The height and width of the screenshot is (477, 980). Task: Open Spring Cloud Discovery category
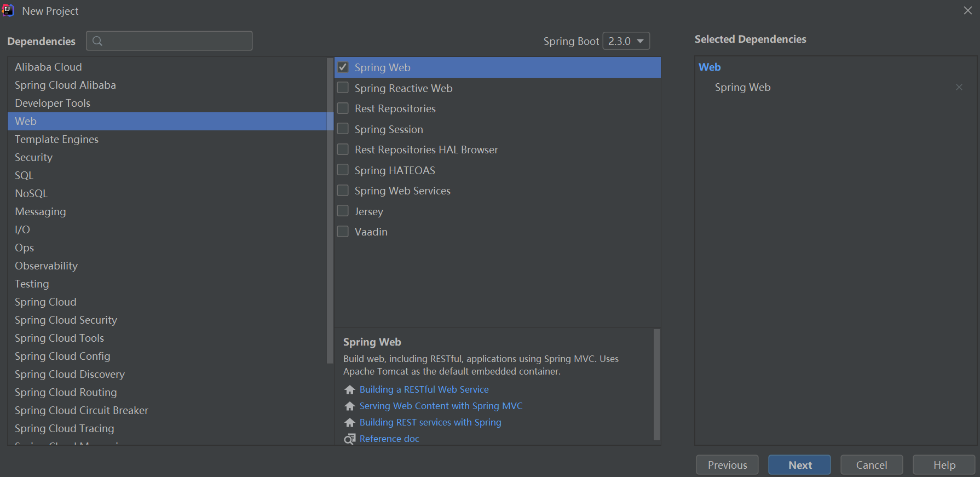tap(167, 374)
